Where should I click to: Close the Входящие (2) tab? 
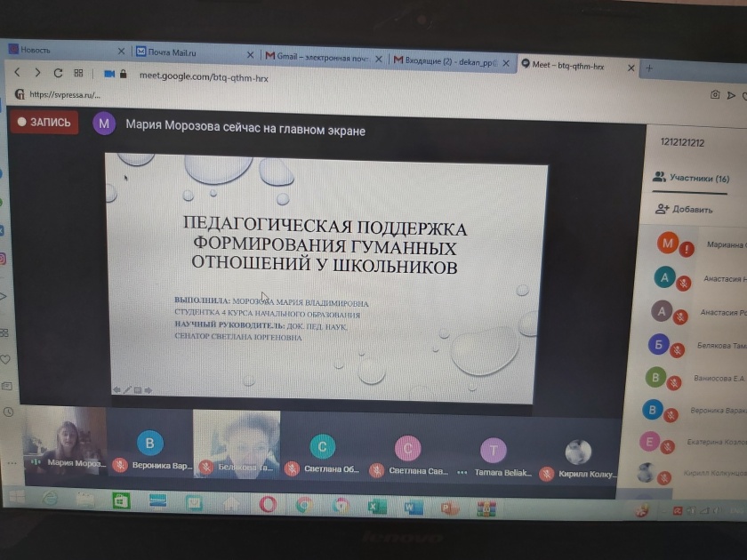(x=506, y=63)
